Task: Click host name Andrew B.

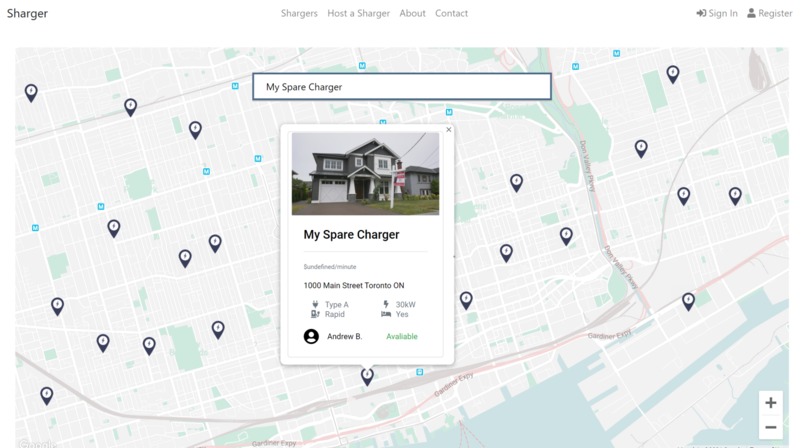Action: tap(344, 337)
